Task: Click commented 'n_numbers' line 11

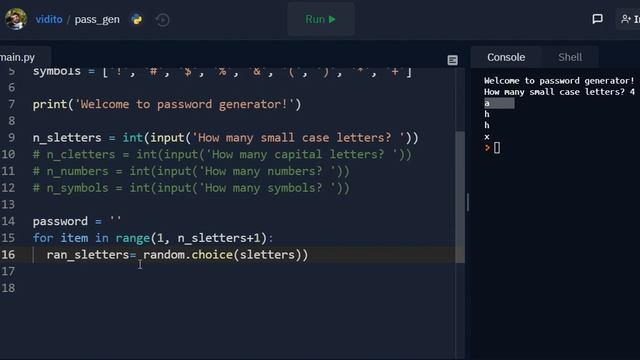Action: click(x=191, y=171)
